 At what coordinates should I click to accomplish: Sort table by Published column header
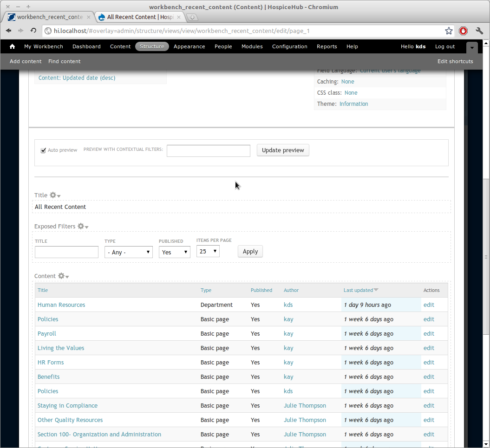tap(261, 290)
